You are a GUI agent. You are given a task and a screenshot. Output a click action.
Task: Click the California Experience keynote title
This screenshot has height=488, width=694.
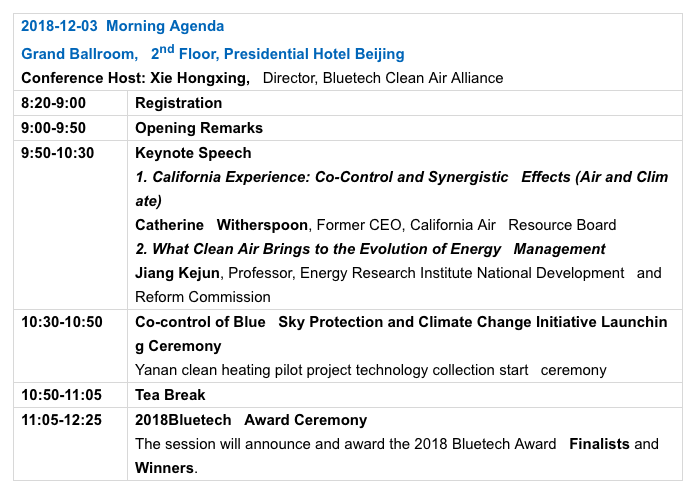[401, 189]
